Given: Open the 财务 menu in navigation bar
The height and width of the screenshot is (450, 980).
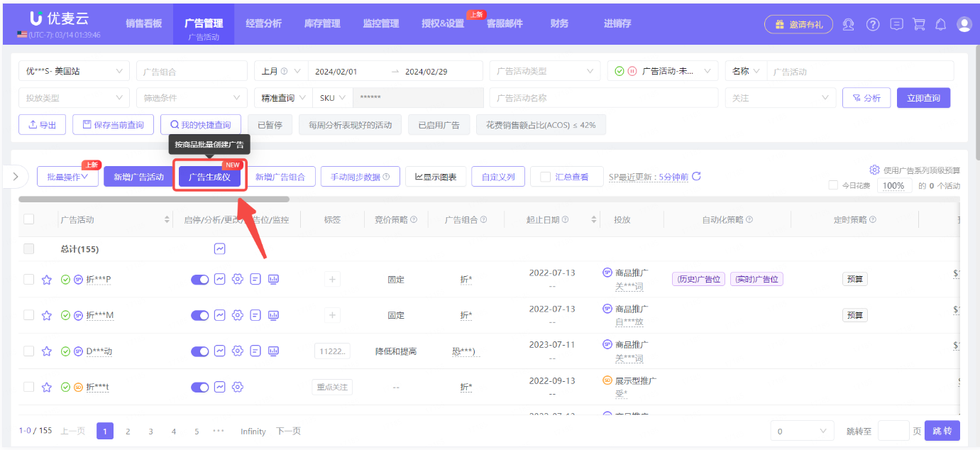Looking at the screenshot, I should tap(558, 23).
